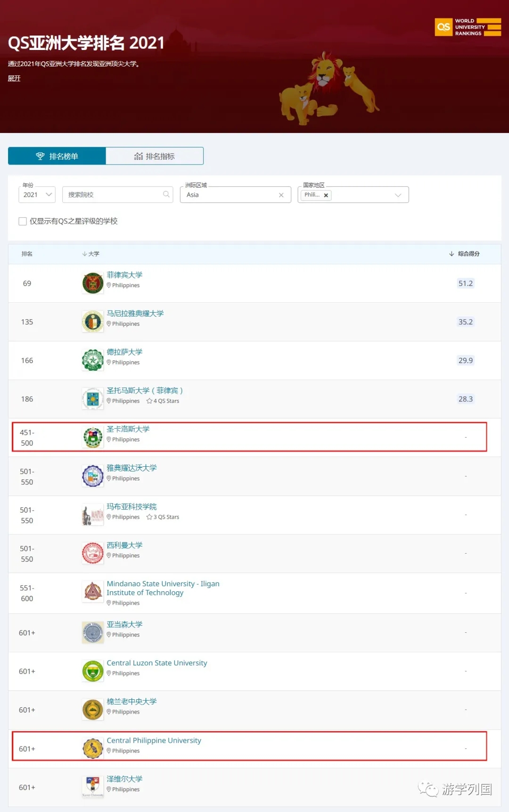This screenshot has width=509, height=812.
Task: Open Central Philippine University link
Action: coord(154,740)
